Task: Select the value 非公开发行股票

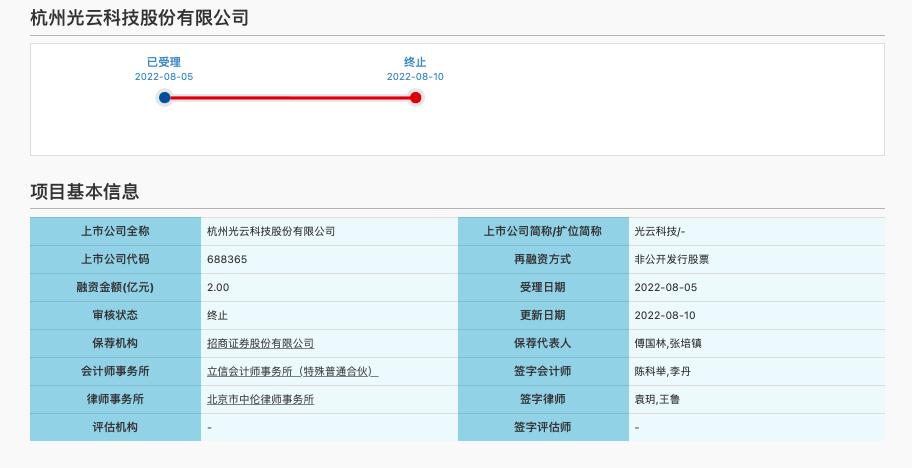Action: pos(672,259)
